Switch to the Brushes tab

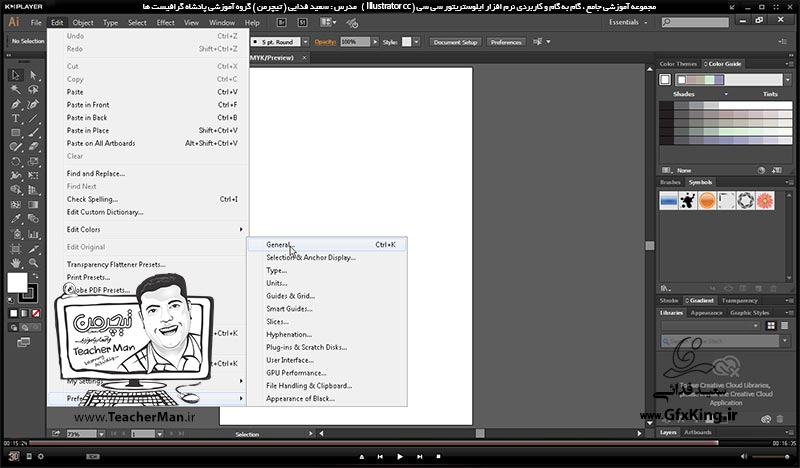(x=670, y=182)
